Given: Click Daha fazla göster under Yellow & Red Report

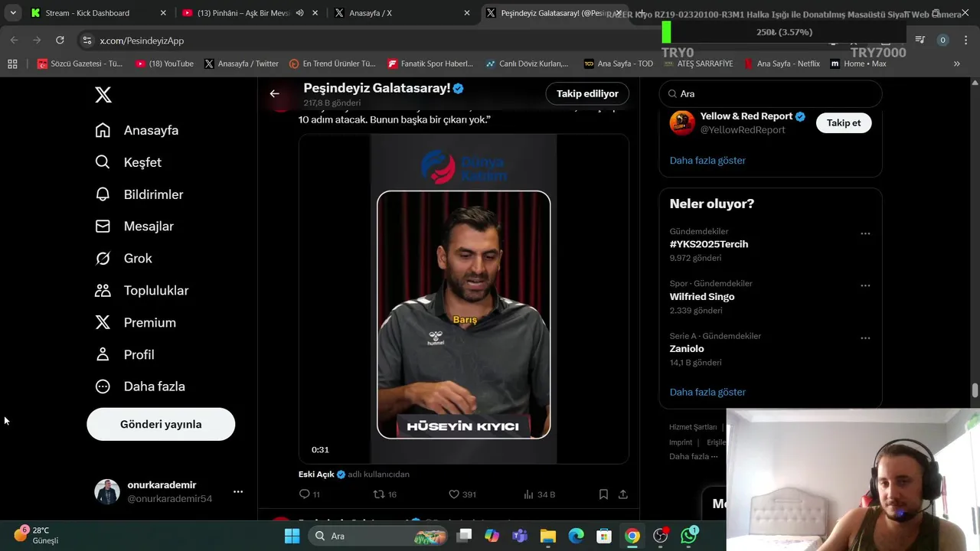Looking at the screenshot, I should click(707, 160).
